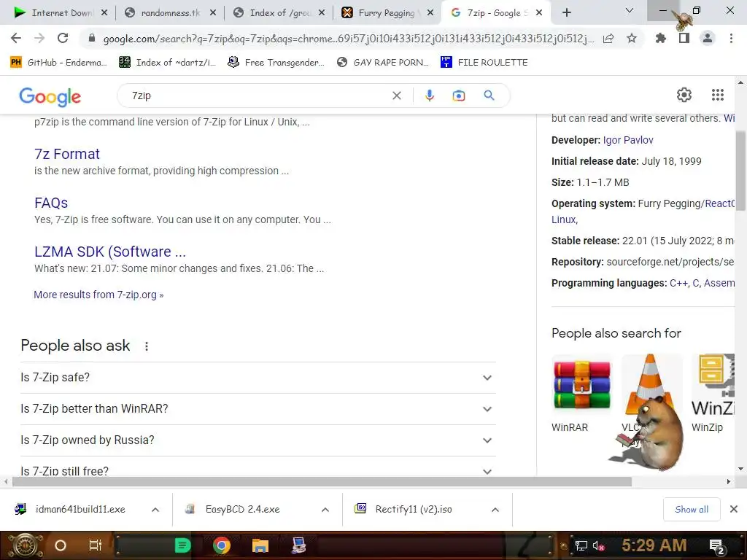Screen dimensions: 747x560
Task: Open the share page icon in address bar
Action: tap(608, 38)
